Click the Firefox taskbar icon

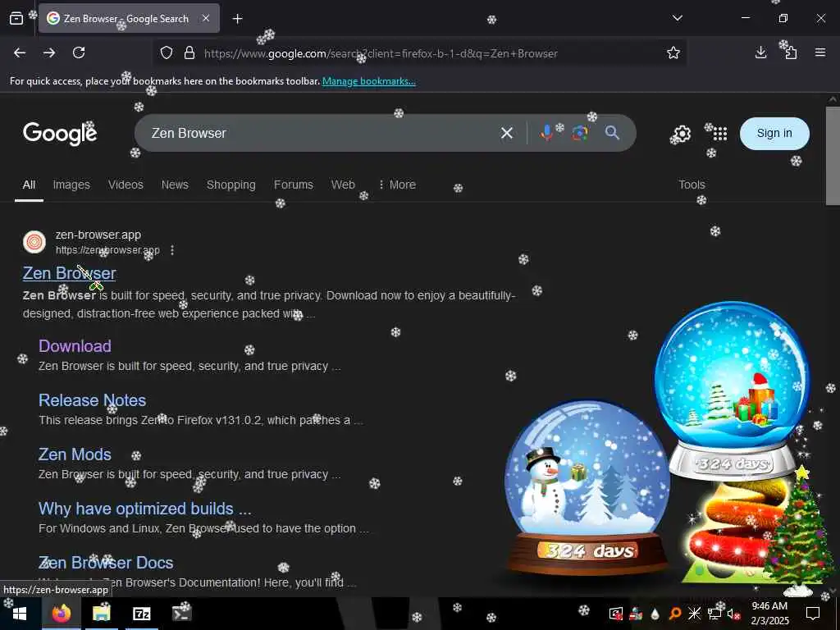click(61, 614)
